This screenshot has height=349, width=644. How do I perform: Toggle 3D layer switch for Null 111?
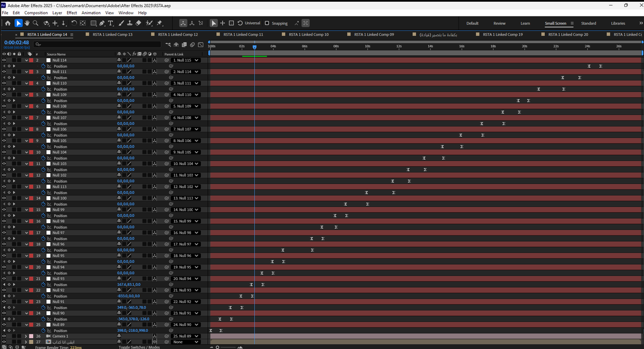coord(155,72)
